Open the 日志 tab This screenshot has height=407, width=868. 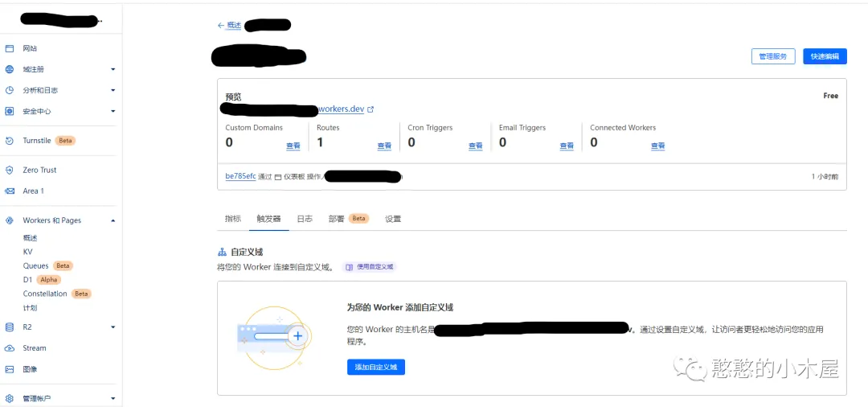click(x=305, y=219)
